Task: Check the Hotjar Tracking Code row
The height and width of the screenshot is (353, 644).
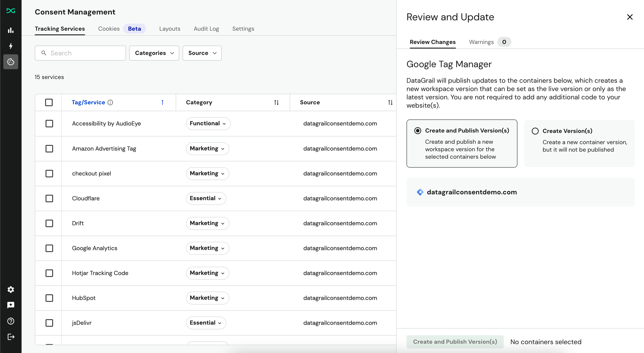Action: tap(49, 273)
